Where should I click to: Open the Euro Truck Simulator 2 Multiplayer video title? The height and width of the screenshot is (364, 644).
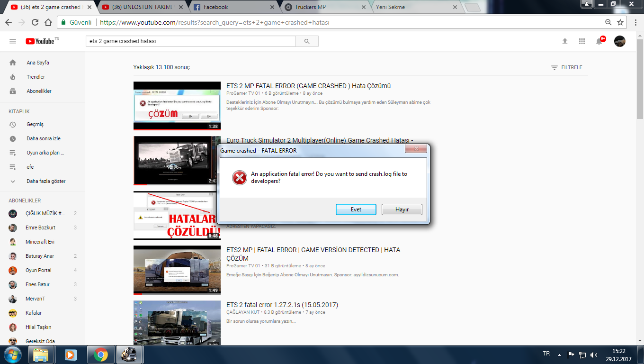(320, 140)
